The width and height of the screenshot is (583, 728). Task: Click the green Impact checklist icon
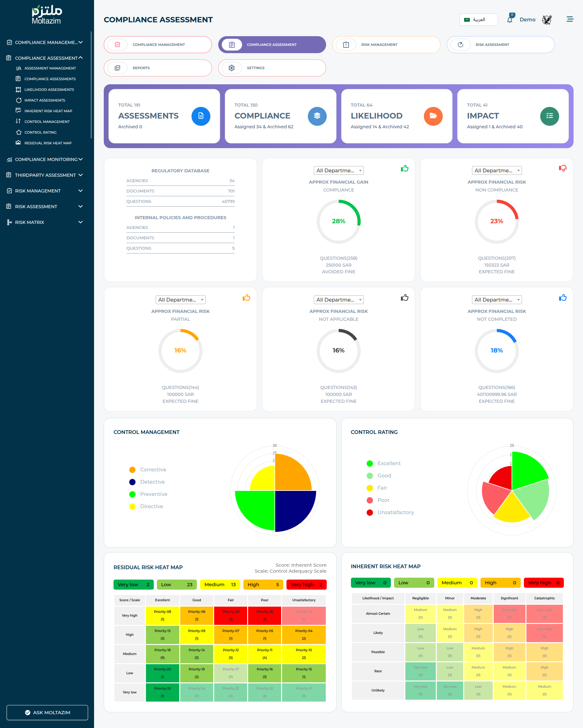549,116
